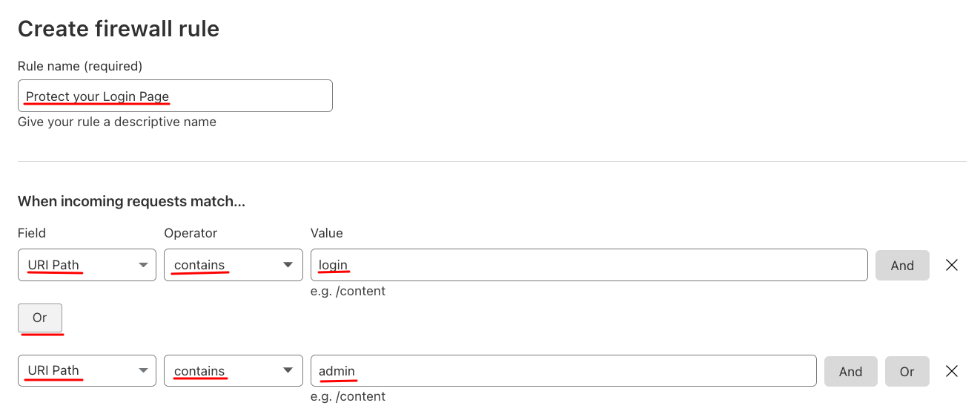Click the Value field containing "admin"
Screen dimensions: 980x420
point(563,371)
